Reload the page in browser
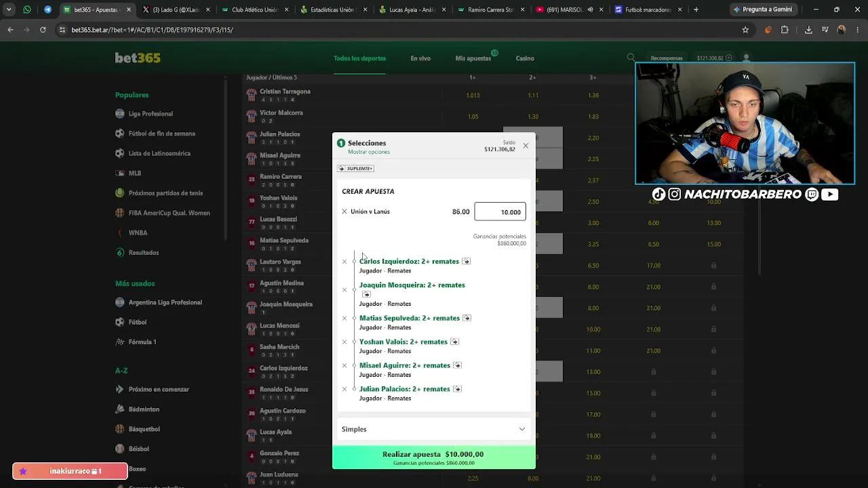This screenshot has height=488, width=868. 43,30
